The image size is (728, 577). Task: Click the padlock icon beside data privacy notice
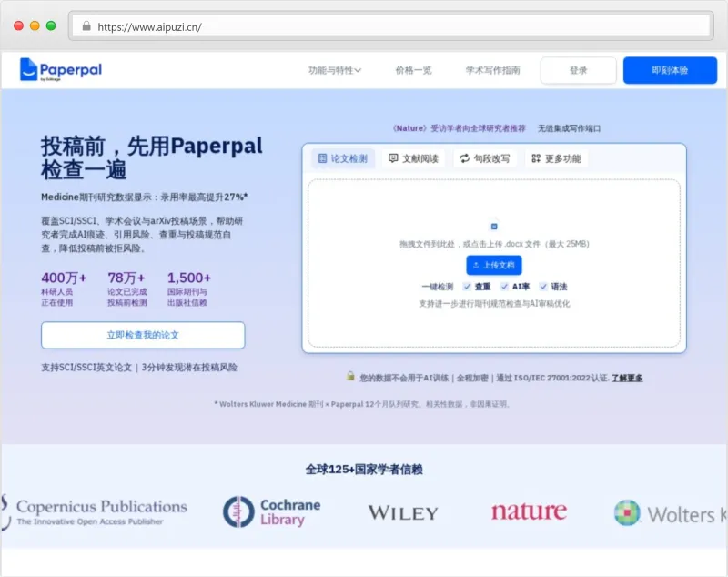click(350, 376)
